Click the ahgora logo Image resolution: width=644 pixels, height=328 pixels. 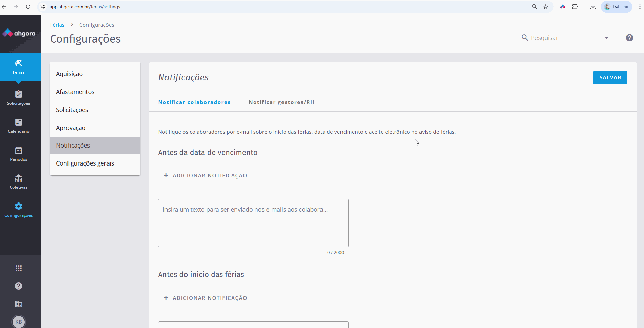pyautogui.click(x=19, y=33)
